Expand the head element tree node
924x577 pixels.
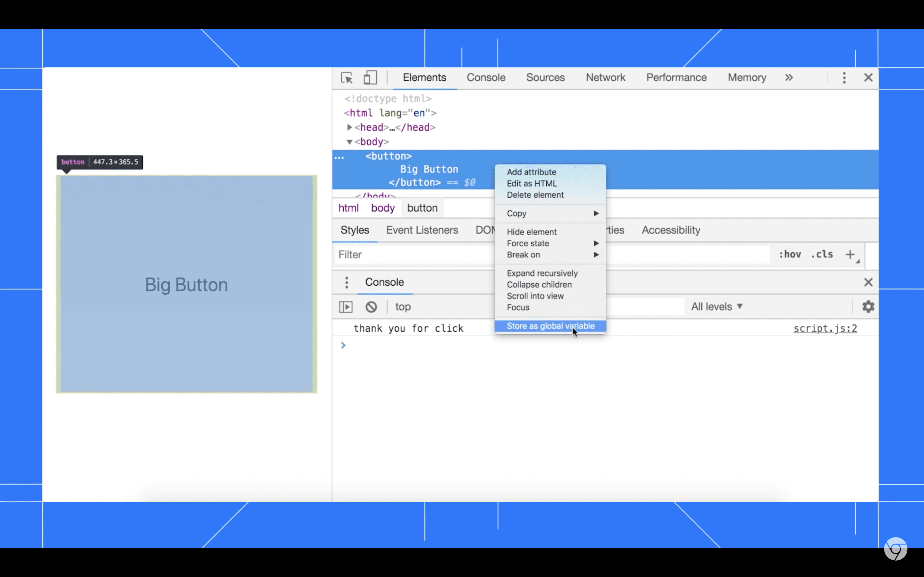[x=348, y=127]
